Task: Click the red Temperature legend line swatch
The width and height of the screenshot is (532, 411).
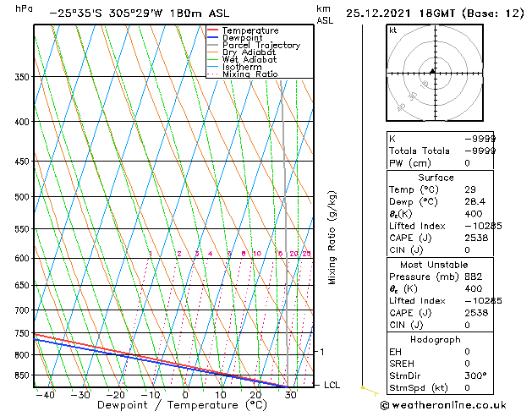Action: point(212,30)
